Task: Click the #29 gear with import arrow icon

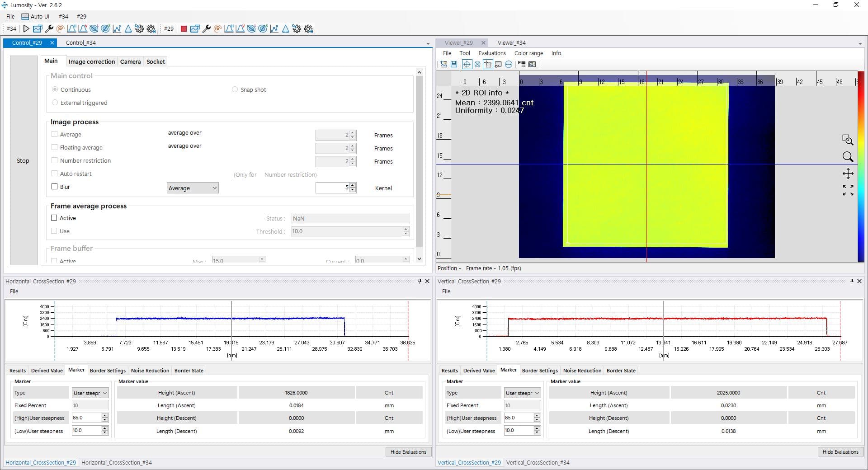Action: coord(297,28)
